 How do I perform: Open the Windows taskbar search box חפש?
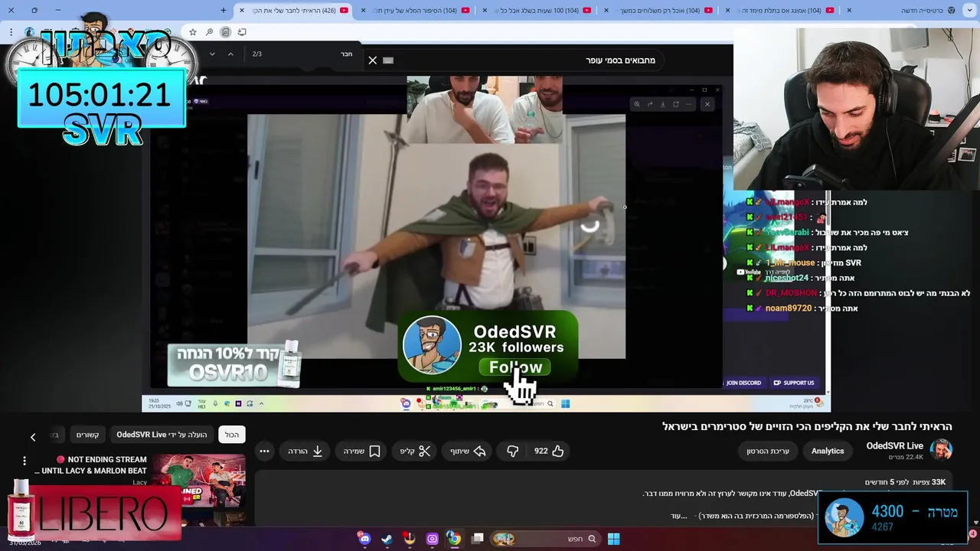545,539
